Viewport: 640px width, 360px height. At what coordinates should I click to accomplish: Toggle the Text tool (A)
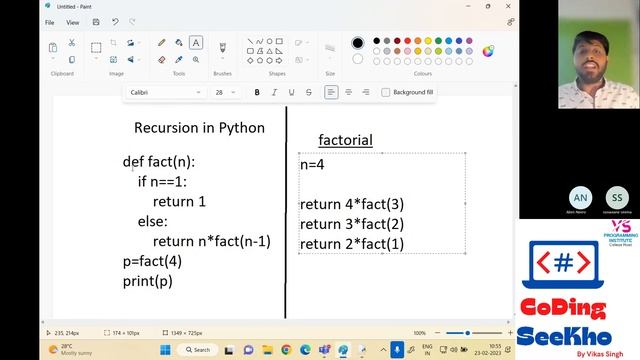pyautogui.click(x=196, y=43)
